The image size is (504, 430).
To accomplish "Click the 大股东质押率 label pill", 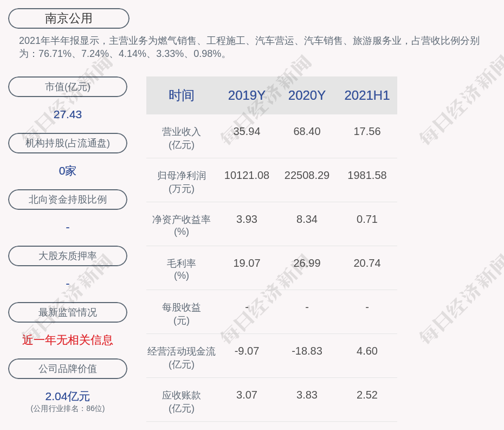I will click(x=68, y=256).
